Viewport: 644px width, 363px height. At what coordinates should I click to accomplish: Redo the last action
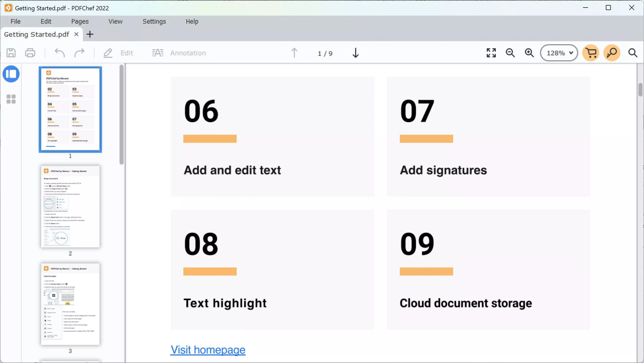[80, 53]
